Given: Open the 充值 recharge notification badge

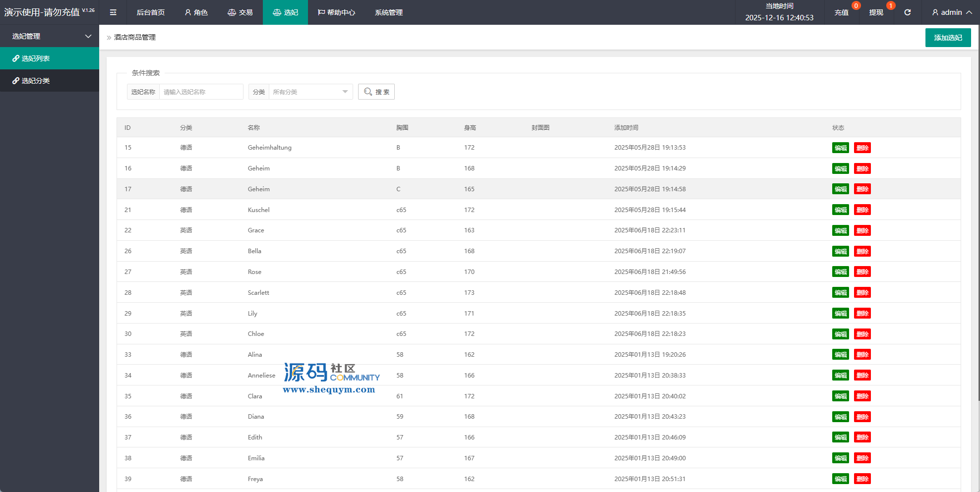Looking at the screenshot, I should pyautogui.click(x=856, y=6).
